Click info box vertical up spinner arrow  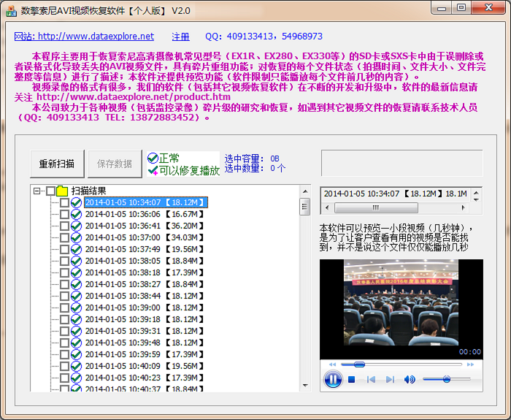tap(476, 192)
